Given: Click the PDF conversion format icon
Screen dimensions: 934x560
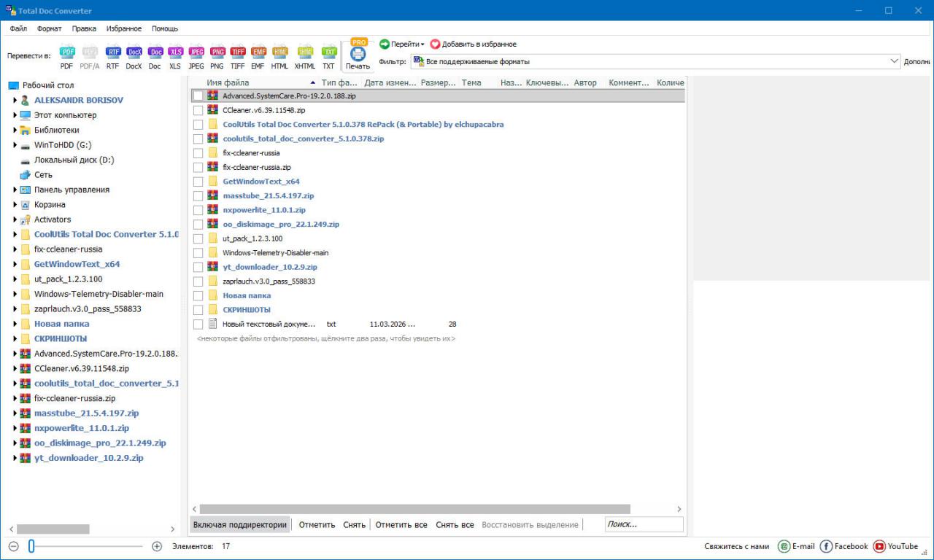Looking at the screenshot, I should (67, 52).
